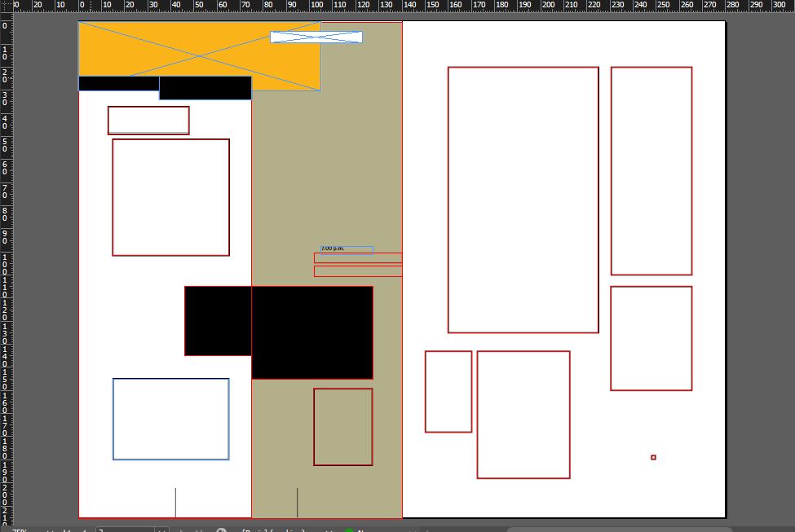Click the black rectangle in the white left column

click(x=218, y=321)
